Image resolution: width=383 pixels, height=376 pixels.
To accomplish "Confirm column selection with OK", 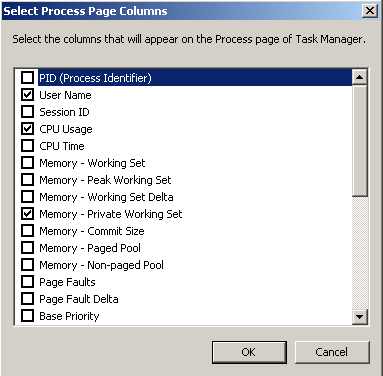I will tap(249, 352).
